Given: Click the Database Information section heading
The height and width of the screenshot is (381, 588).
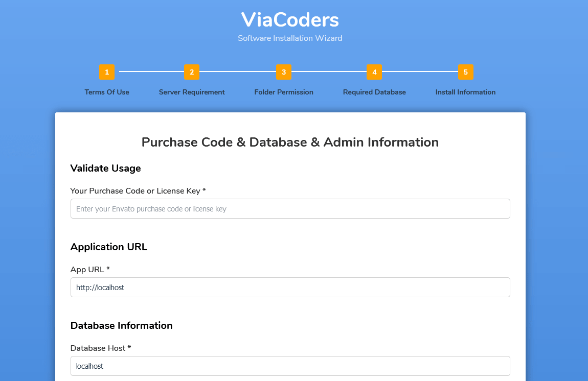Looking at the screenshot, I should 121,325.
